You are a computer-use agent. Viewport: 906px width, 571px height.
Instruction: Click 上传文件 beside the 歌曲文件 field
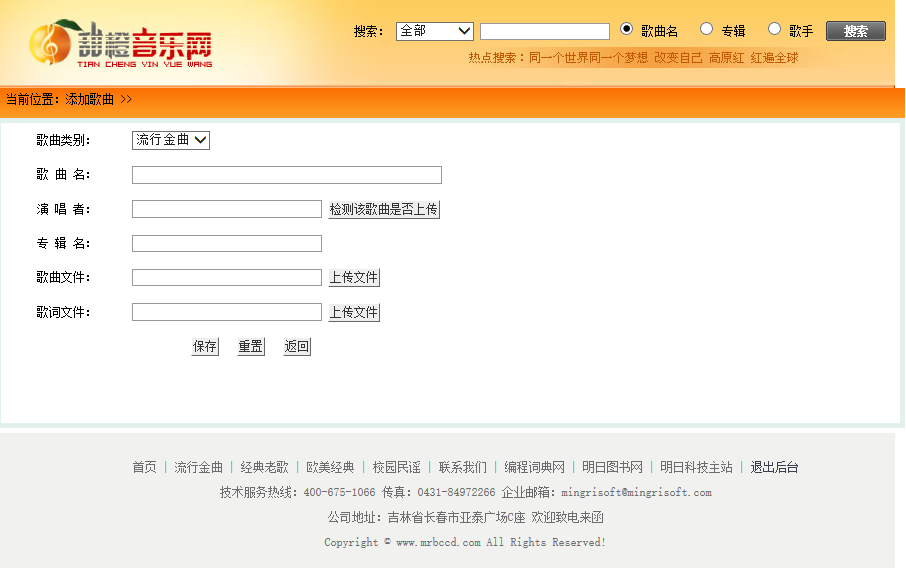click(x=354, y=277)
